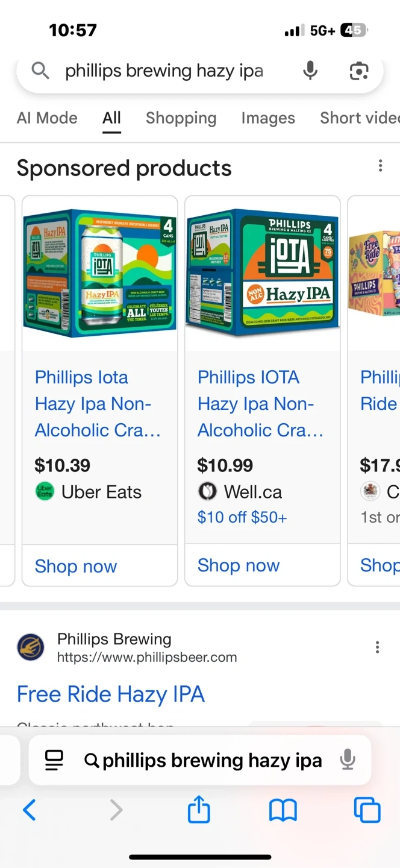Tap the Safari address bar search text
Viewport: 400px width, 868px height.
click(212, 761)
